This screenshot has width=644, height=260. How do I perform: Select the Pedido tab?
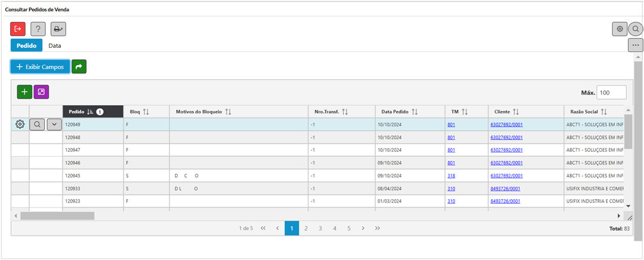tap(27, 45)
